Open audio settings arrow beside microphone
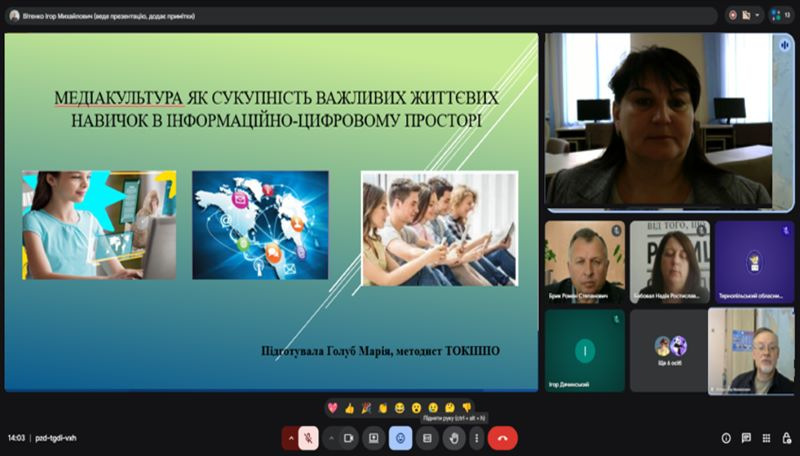800x456 pixels. pos(290,438)
